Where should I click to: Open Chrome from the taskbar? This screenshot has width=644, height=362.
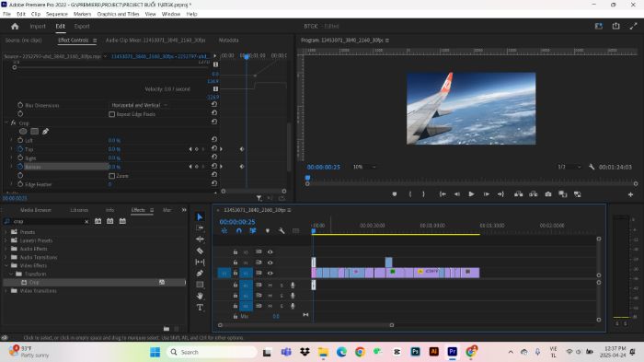(360, 352)
